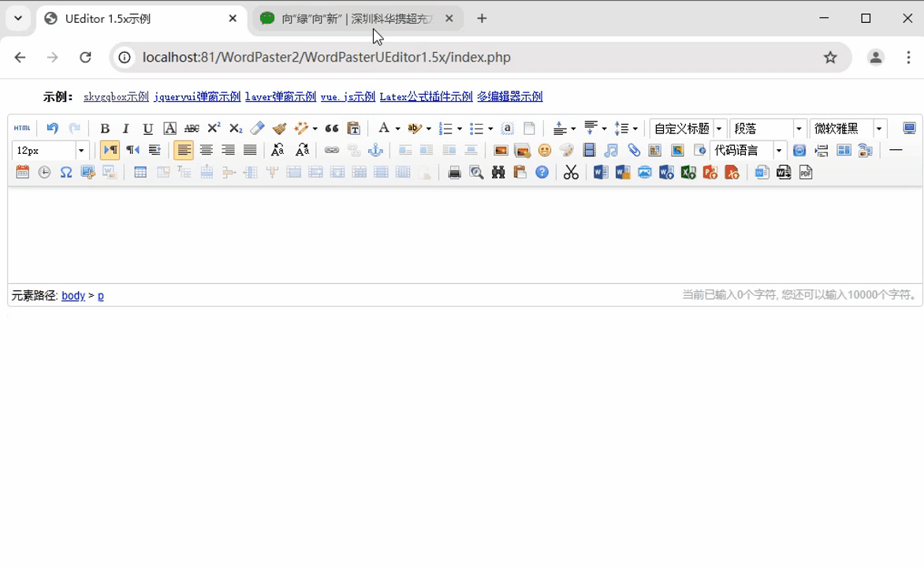Click the scissors icon
The height and width of the screenshot is (568, 924).
tap(571, 173)
